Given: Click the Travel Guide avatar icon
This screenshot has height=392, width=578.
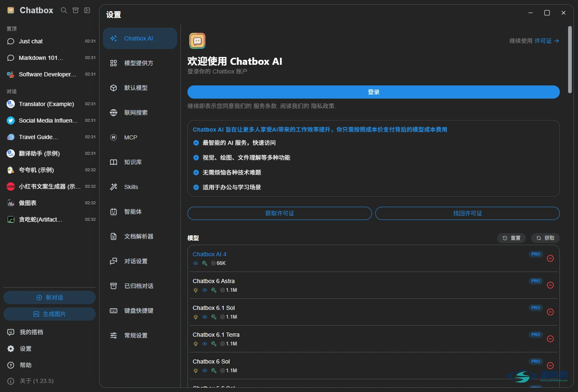Looking at the screenshot, I should tap(11, 137).
